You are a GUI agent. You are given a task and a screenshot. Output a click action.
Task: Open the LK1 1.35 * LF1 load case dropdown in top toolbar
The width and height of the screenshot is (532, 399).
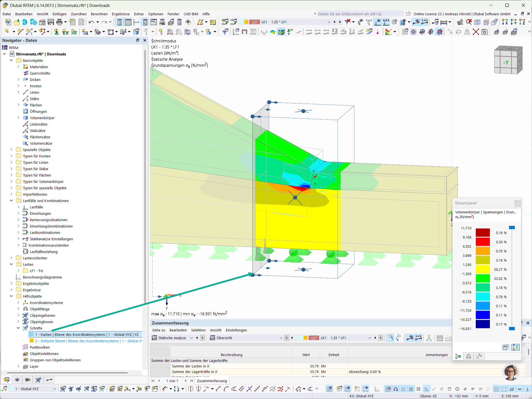click(x=329, y=22)
